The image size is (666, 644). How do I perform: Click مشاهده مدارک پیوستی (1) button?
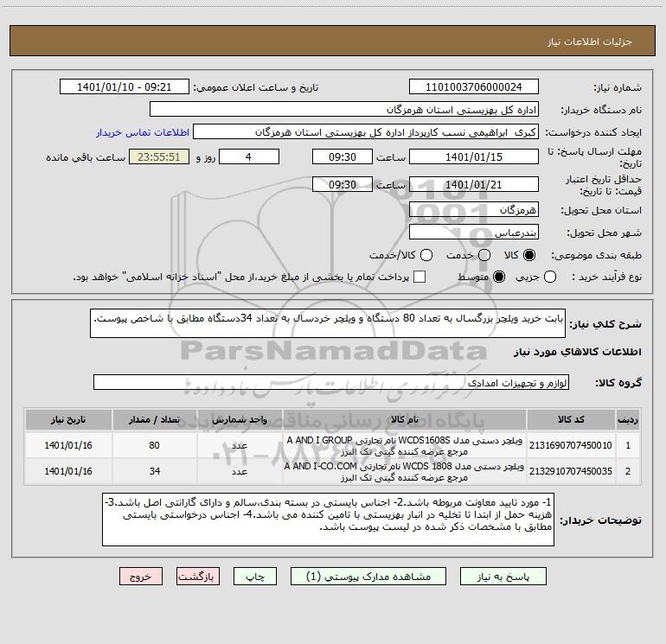368,577
